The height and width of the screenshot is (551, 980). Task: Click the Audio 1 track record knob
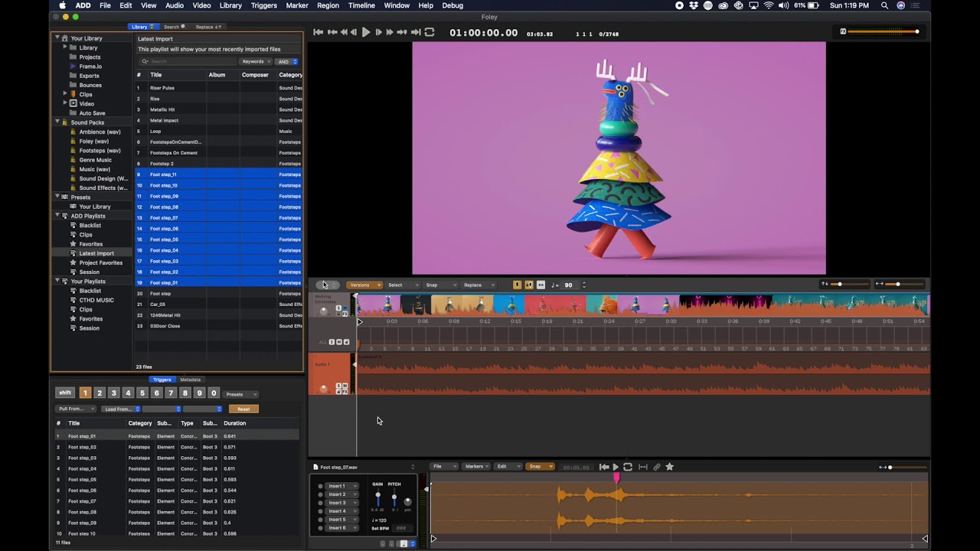(x=324, y=389)
